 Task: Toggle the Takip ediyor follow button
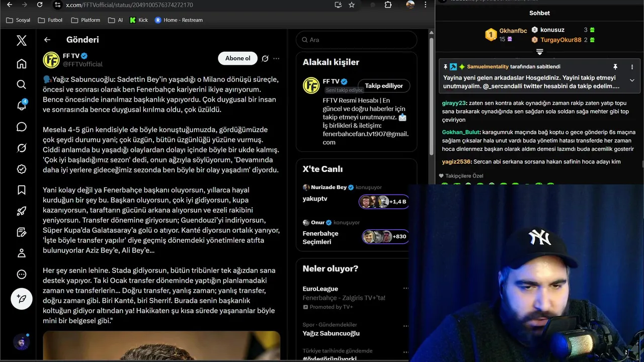[384, 86]
